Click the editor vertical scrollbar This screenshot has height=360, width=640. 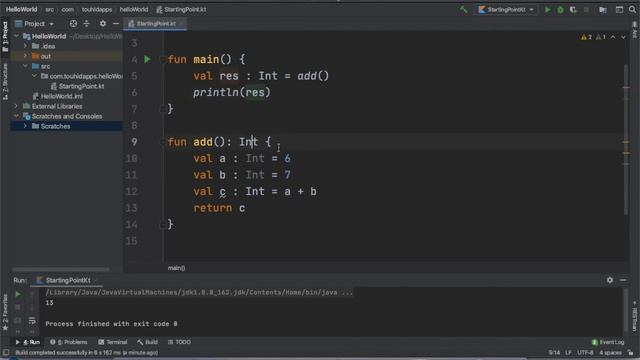626,139
